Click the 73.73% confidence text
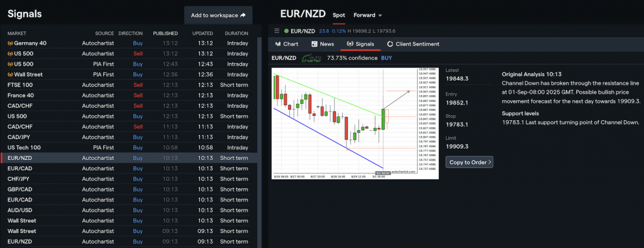Viewport: 644px width, 248px height. click(352, 58)
